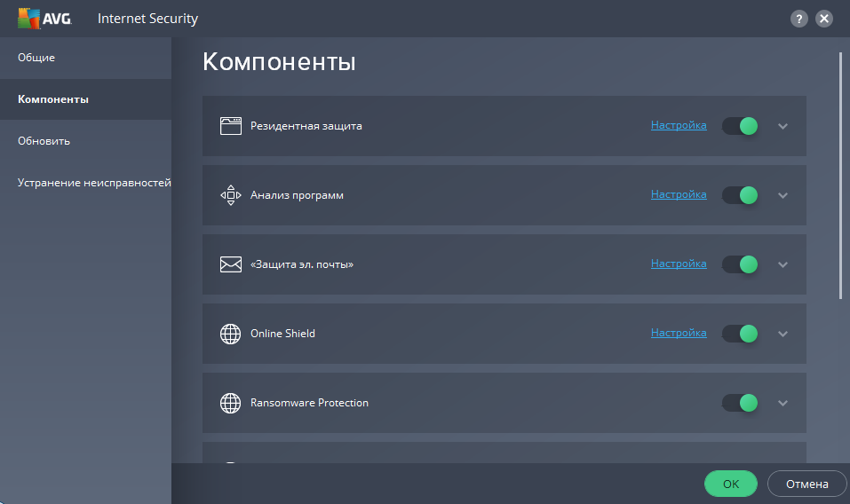This screenshot has width=850, height=504.
Task: Click the Ransomware Protection globe icon
Action: click(230, 403)
